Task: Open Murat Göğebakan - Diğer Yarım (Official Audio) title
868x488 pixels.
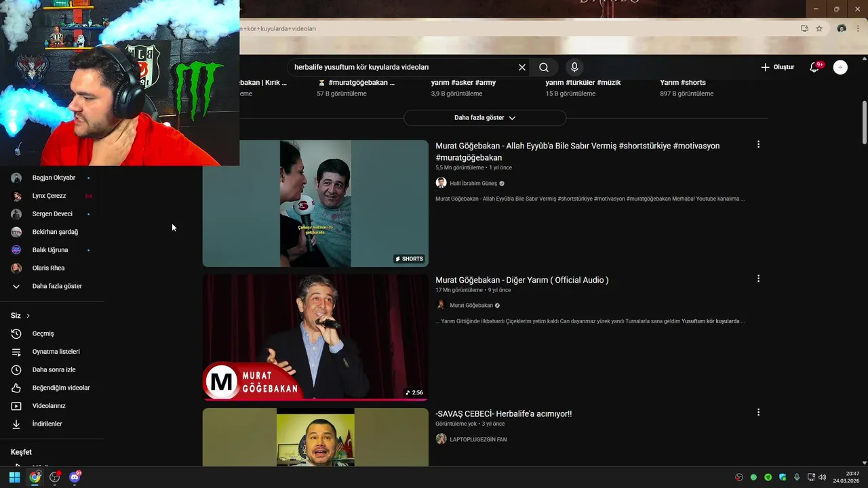Action: coord(522,280)
